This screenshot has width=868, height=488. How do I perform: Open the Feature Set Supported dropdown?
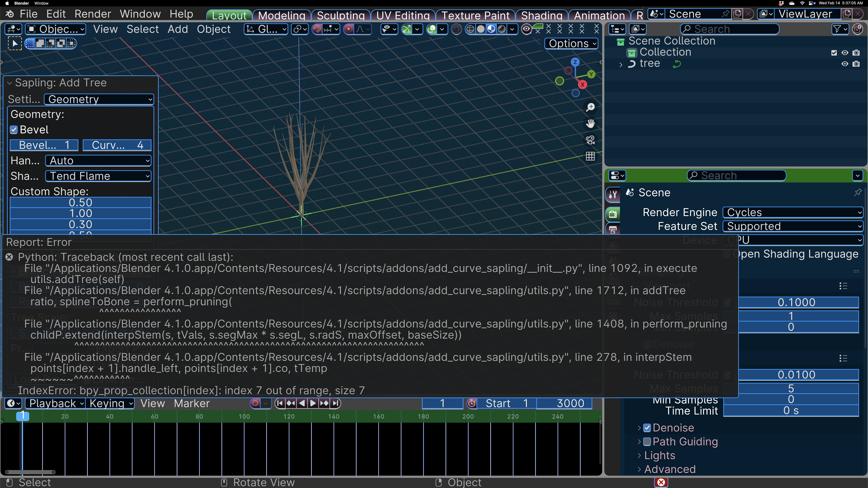point(793,226)
